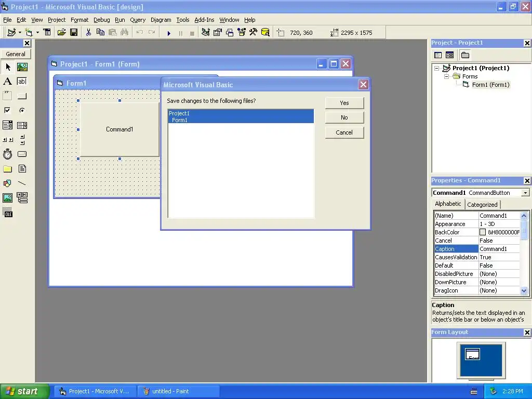
Task: Click the form thumbnail in Form Layout
Action: tap(472, 354)
